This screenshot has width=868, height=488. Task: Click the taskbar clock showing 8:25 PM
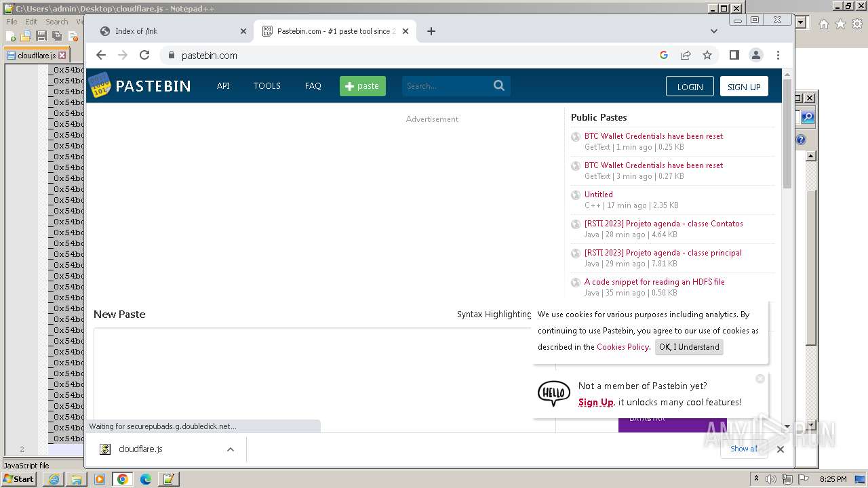click(833, 479)
